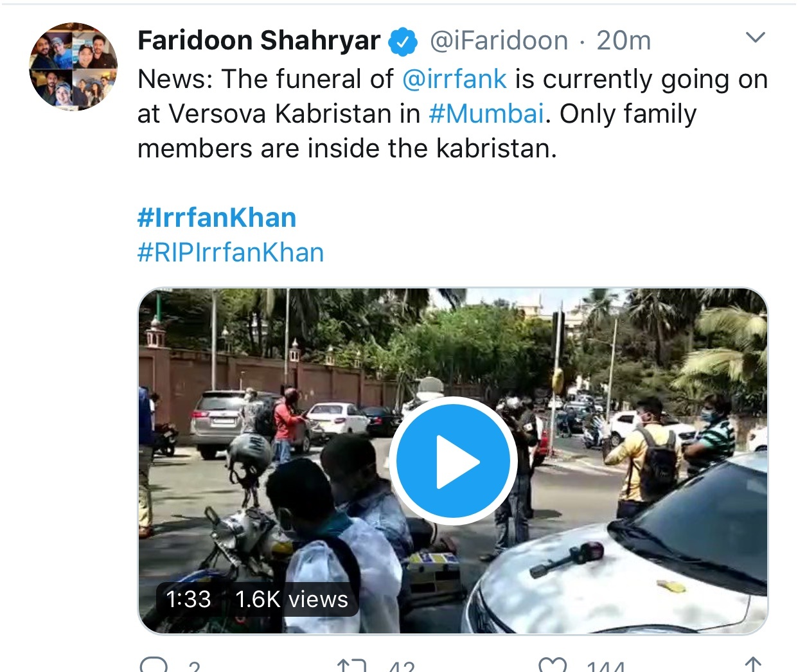Open the @iFaridoon handle

(x=499, y=40)
